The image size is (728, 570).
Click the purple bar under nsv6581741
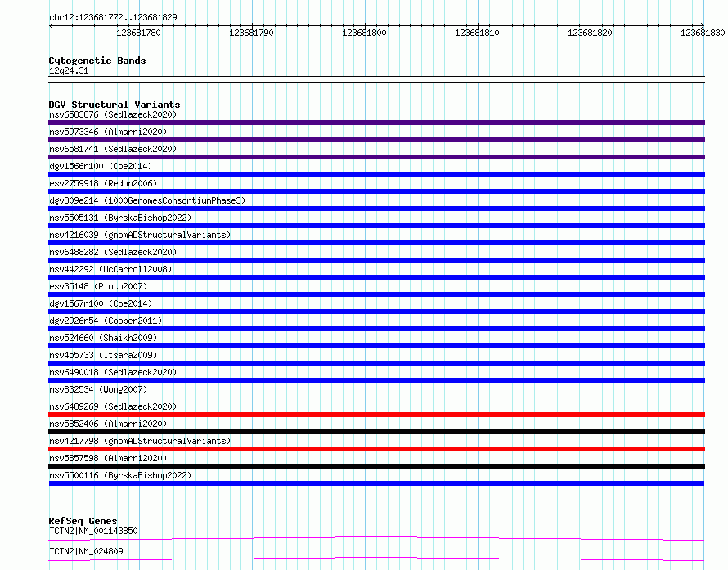coord(376,157)
